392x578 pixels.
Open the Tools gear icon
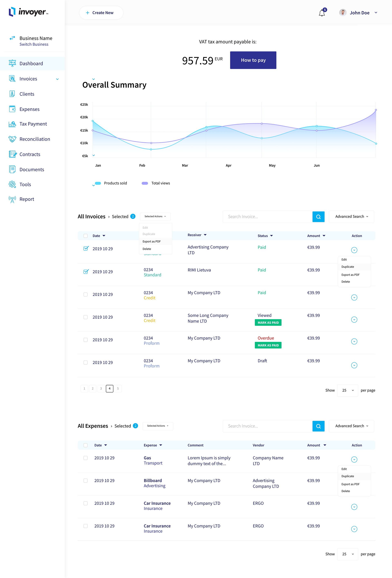point(12,184)
